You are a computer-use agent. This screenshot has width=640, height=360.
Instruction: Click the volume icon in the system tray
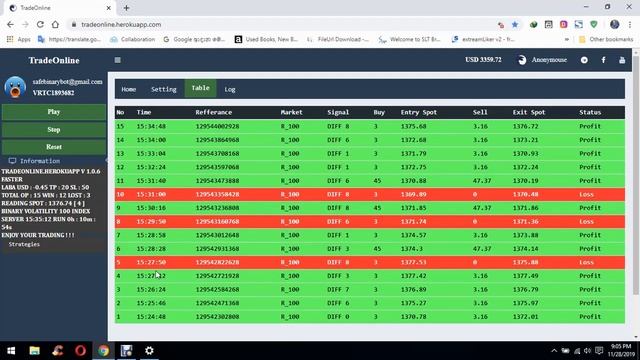587,351
